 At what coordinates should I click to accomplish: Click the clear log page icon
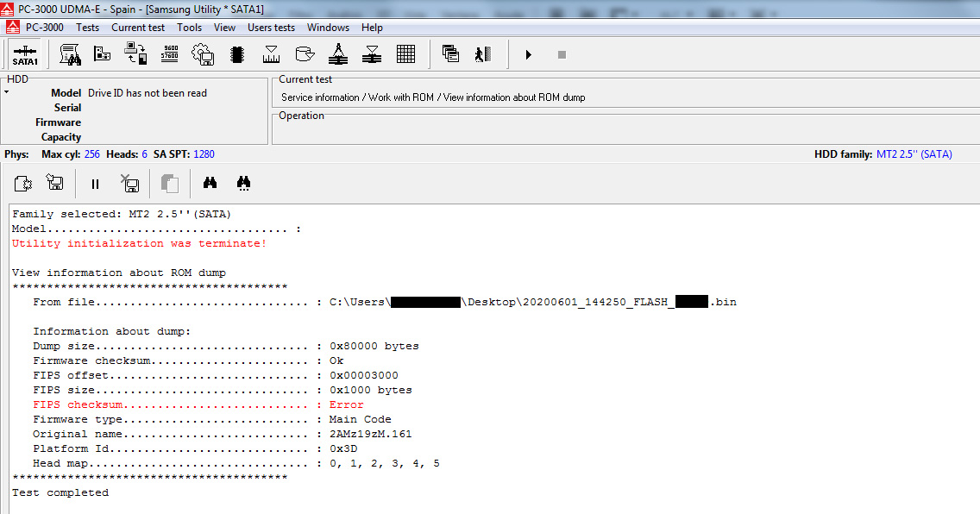(x=22, y=184)
